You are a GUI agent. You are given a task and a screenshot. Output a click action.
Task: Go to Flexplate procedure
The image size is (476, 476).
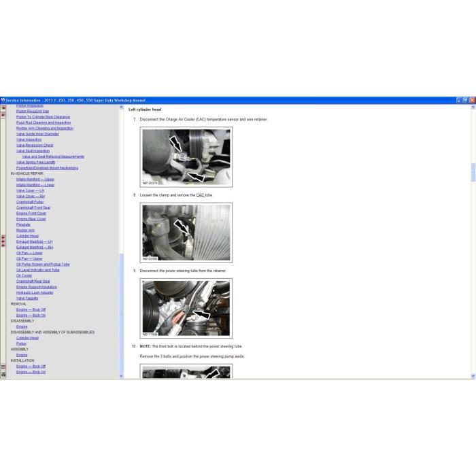(x=23, y=224)
